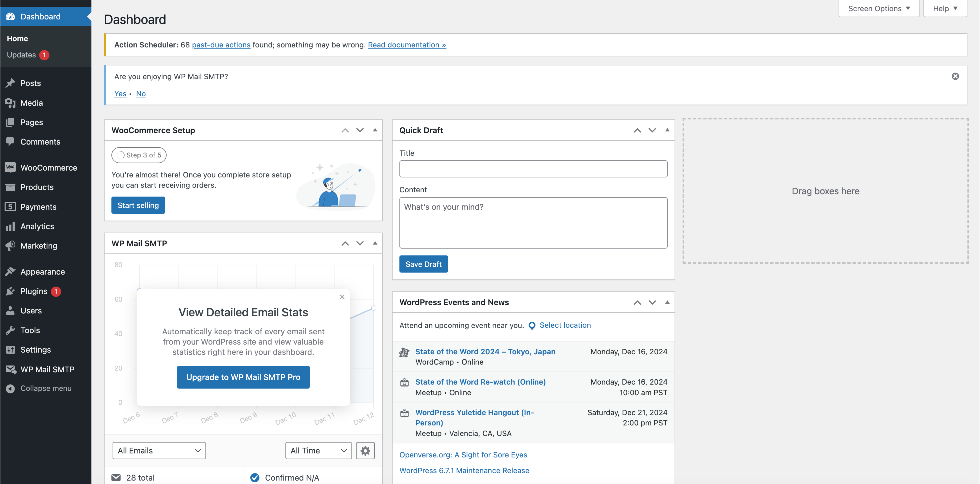Screen dimensions: 980x484
Task: Move Quick Draft widget down
Action: [652, 130]
